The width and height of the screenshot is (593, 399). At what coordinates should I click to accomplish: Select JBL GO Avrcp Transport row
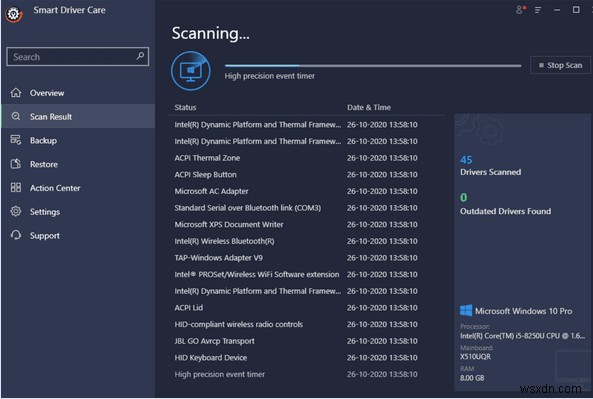pyautogui.click(x=306, y=341)
